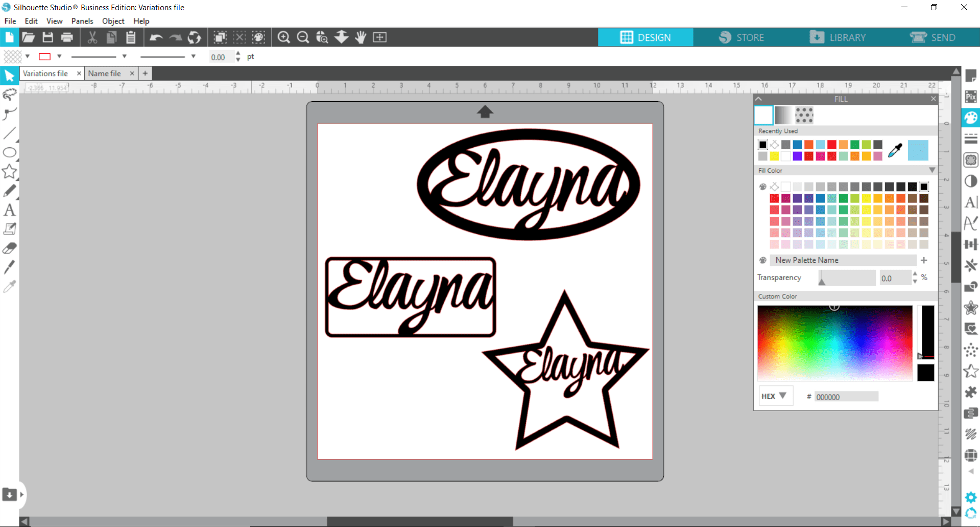The width and height of the screenshot is (980, 527).
Task: Select the Knife tool
Action: tap(9, 267)
